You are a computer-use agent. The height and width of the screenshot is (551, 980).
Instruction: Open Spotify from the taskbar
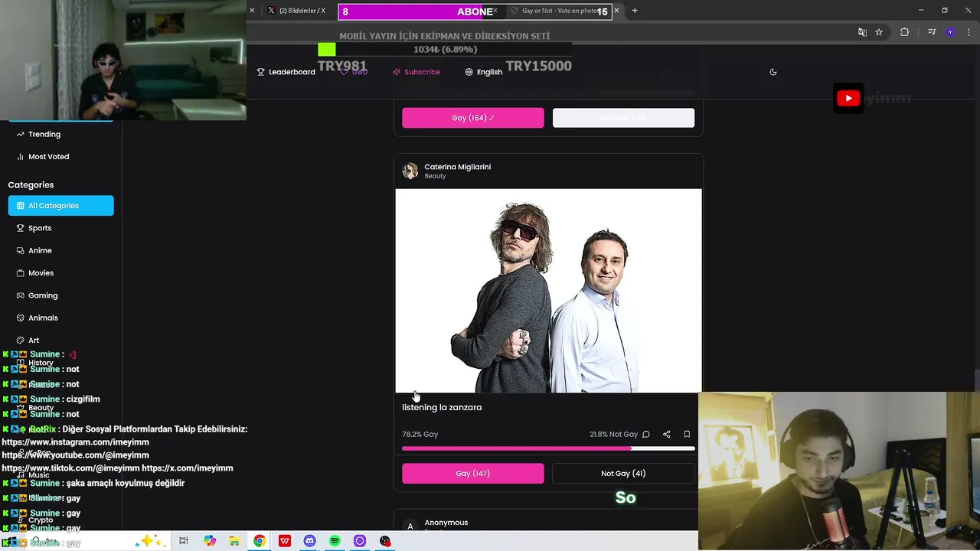pos(335,541)
